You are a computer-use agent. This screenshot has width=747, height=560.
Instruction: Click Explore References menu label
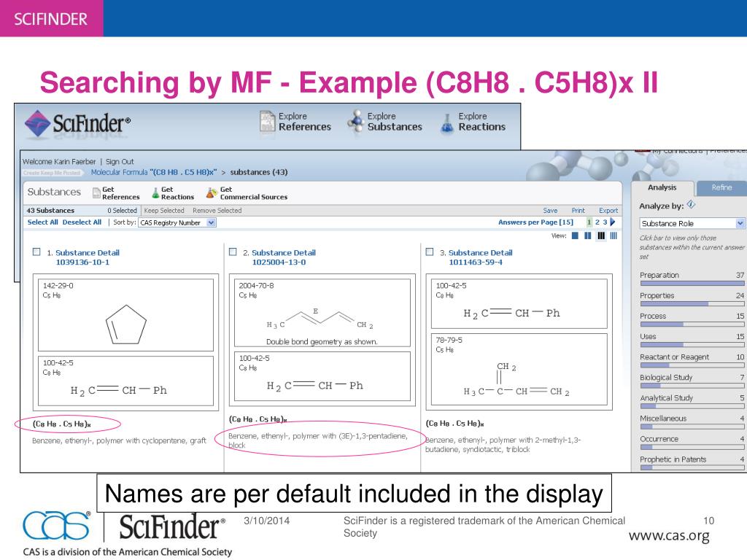pyautogui.click(x=305, y=122)
